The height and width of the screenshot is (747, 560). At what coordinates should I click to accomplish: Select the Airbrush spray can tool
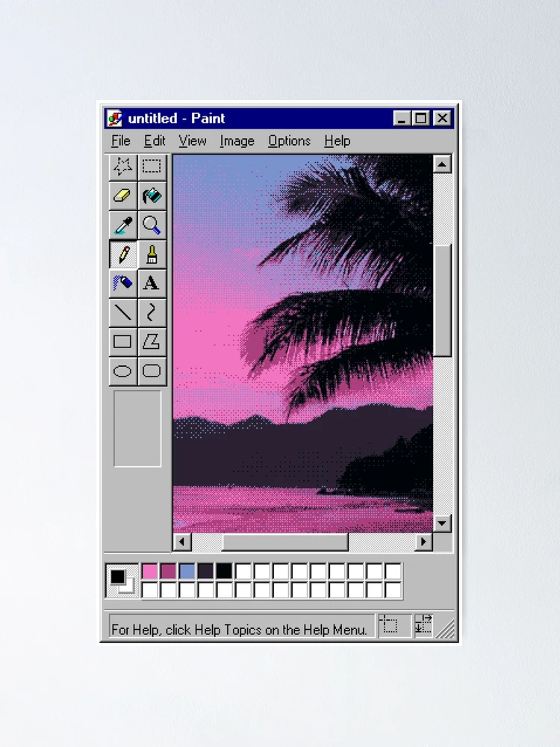(x=123, y=283)
